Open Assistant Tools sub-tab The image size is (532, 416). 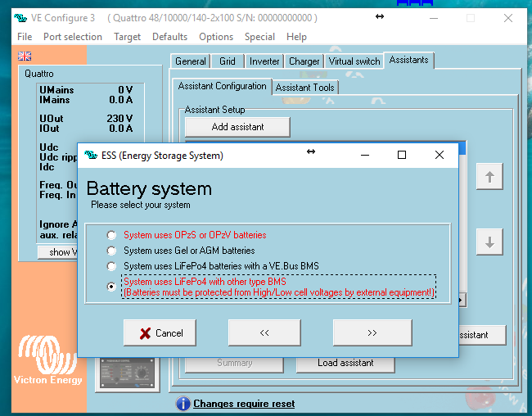click(304, 88)
